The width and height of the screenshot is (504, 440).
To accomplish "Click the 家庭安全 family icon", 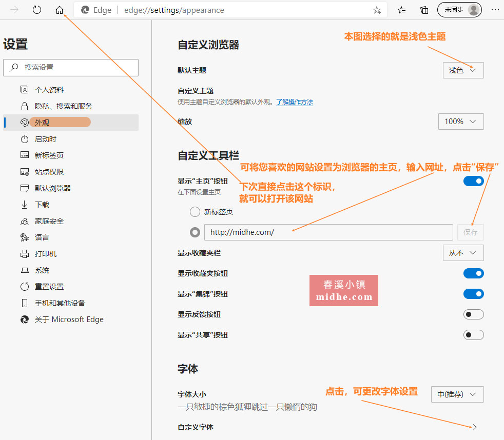I will (x=25, y=222).
